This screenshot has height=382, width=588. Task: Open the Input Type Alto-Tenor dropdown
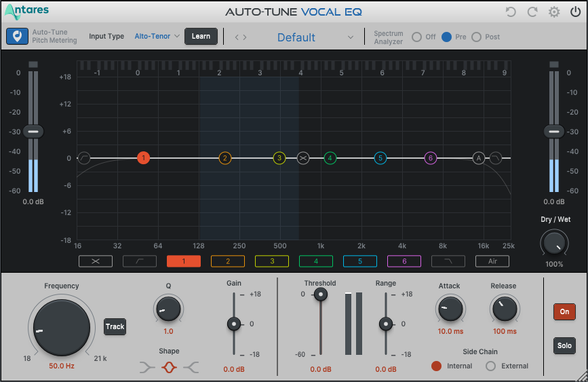click(x=157, y=37)
